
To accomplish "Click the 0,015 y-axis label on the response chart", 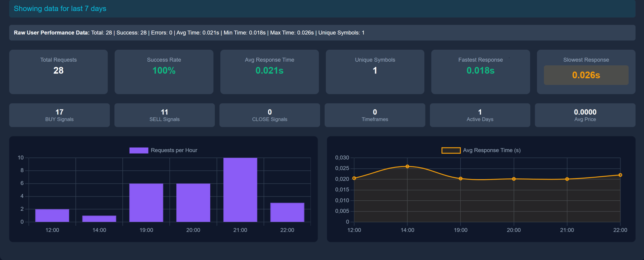I will (342, 190).
